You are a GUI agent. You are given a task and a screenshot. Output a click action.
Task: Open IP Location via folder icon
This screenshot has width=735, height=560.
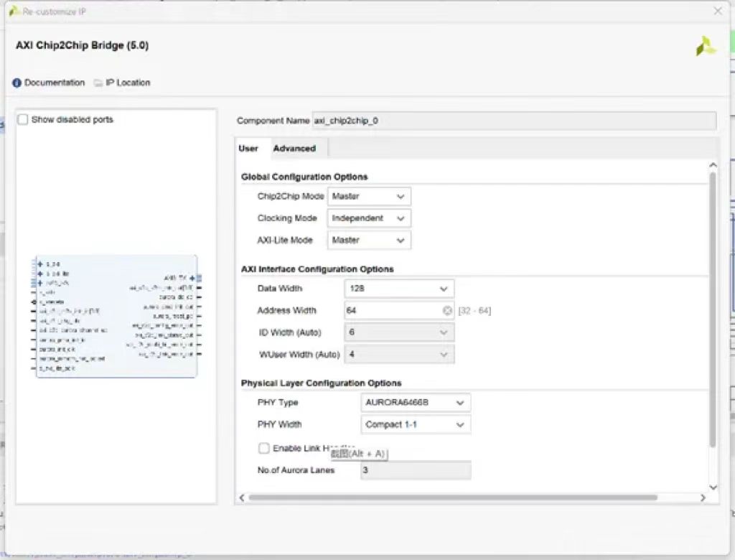click(98, 83)
